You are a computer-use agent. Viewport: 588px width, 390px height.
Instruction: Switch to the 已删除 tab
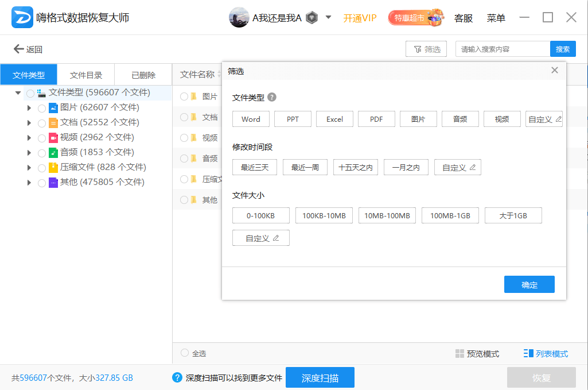143,75
